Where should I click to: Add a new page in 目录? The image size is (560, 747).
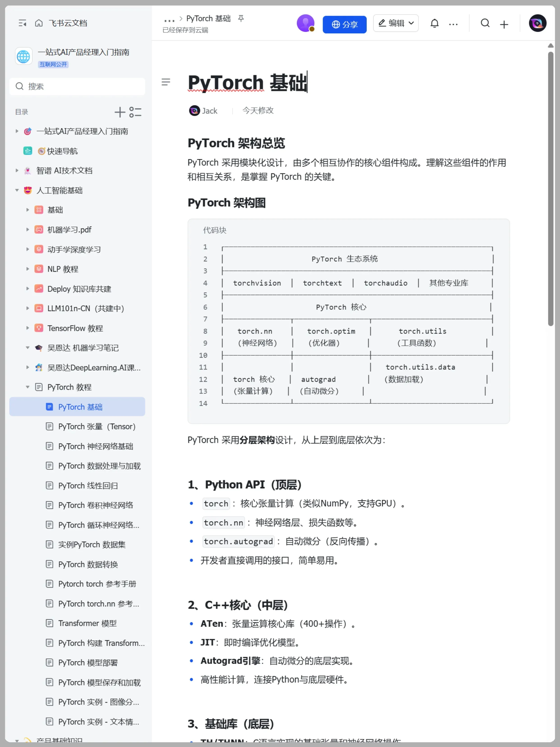(x=120, y=112)
